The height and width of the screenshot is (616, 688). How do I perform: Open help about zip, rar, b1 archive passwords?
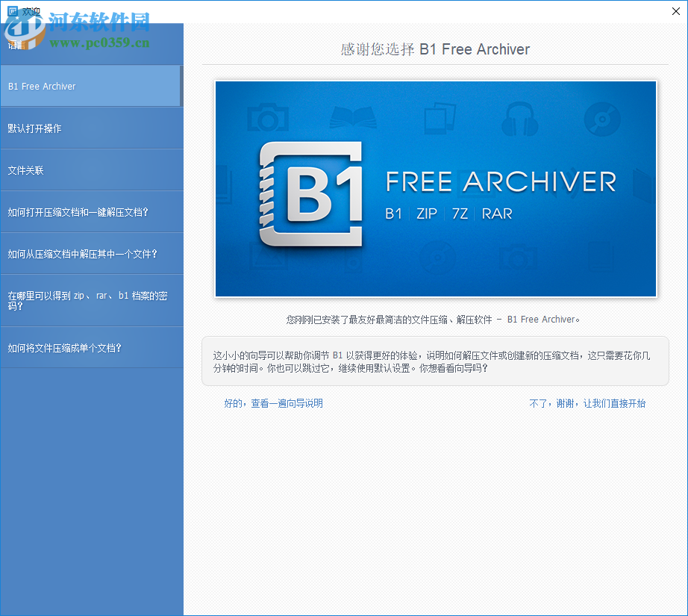point(90,299)
